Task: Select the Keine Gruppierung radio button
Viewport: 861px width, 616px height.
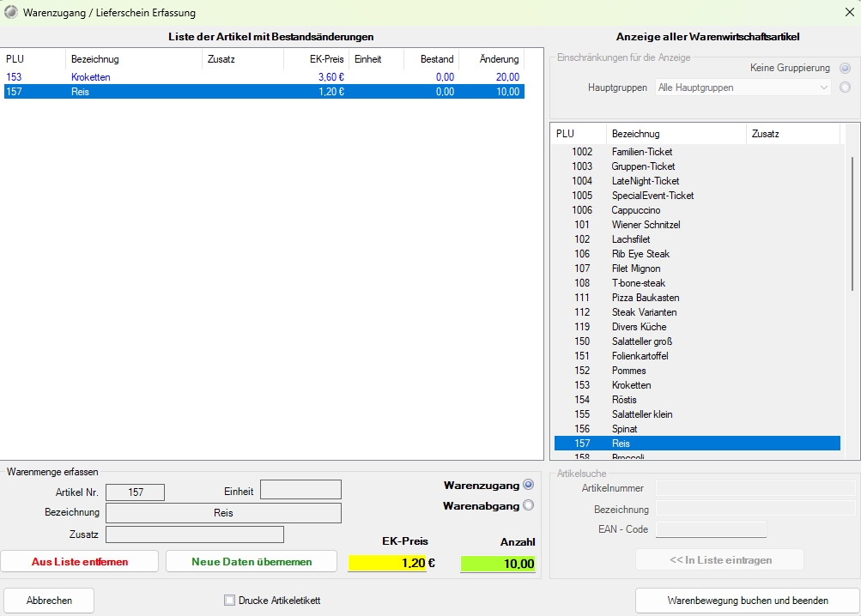Action: point(846,68)
